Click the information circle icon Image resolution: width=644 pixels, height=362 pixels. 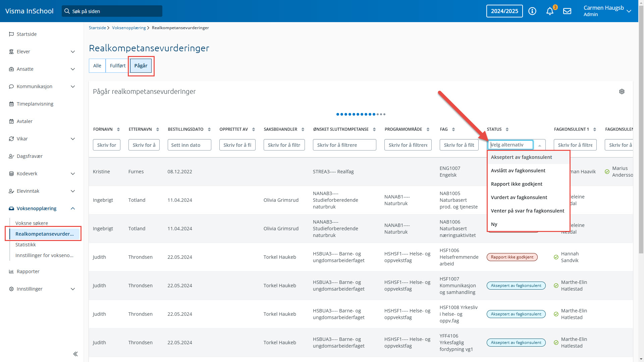click(x=532, y=11)
